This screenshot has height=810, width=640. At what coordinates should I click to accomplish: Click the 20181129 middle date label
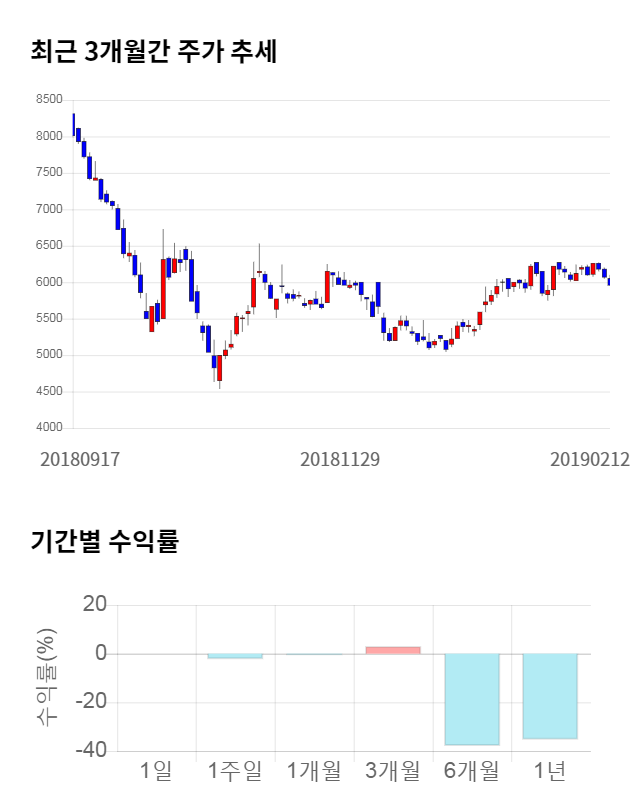(x=341, y=459)
